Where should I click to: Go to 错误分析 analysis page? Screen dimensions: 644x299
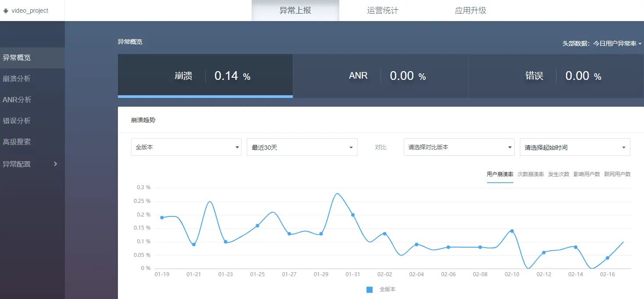coord(18,121)
